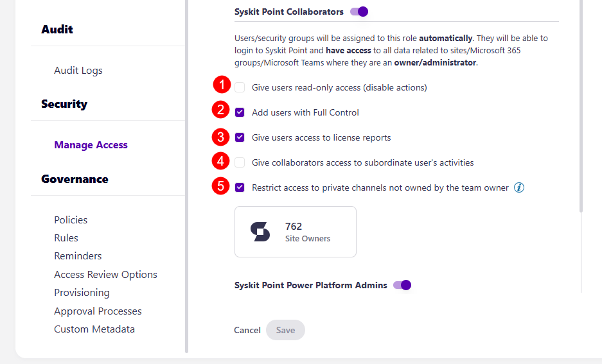602x364 pixels.
Task: Enable read-only access for users checkbox
Action: 240,87
